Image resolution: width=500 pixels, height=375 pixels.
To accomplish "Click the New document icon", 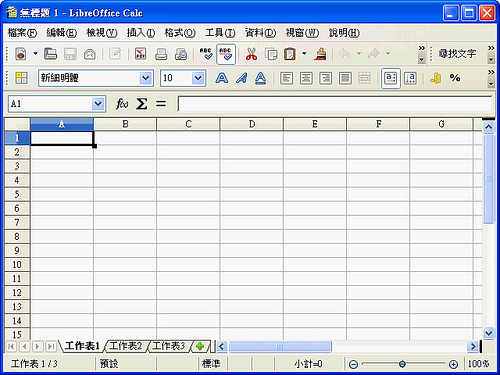I will 21,54.
